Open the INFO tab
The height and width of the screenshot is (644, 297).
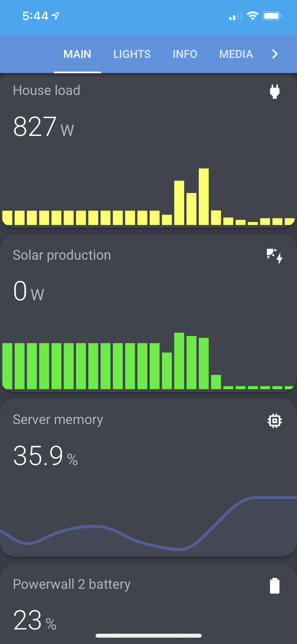click(185, 54)
